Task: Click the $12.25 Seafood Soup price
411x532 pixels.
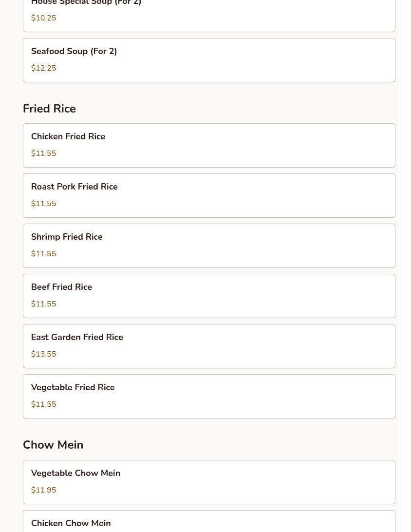Action: click(x=44, y=68)
